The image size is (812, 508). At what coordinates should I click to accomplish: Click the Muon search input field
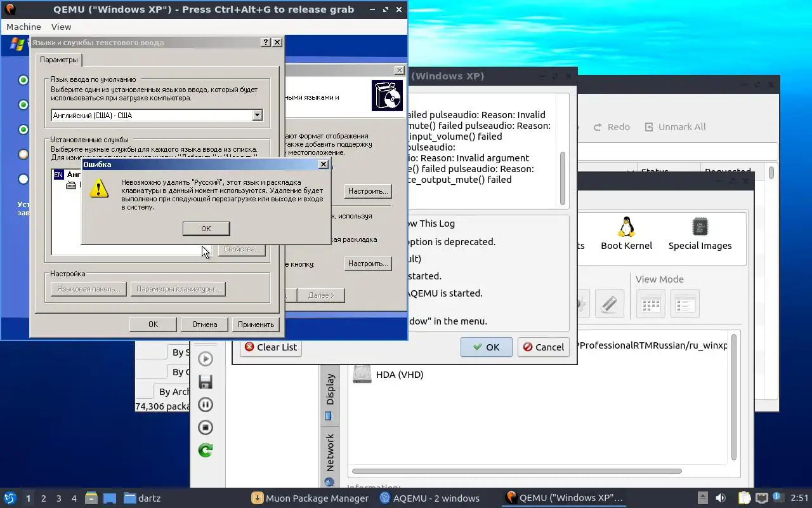679,151
